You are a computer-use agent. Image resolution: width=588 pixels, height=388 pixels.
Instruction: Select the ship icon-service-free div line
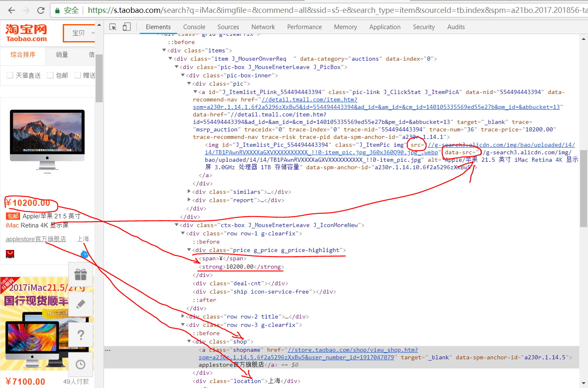[264, 292]
